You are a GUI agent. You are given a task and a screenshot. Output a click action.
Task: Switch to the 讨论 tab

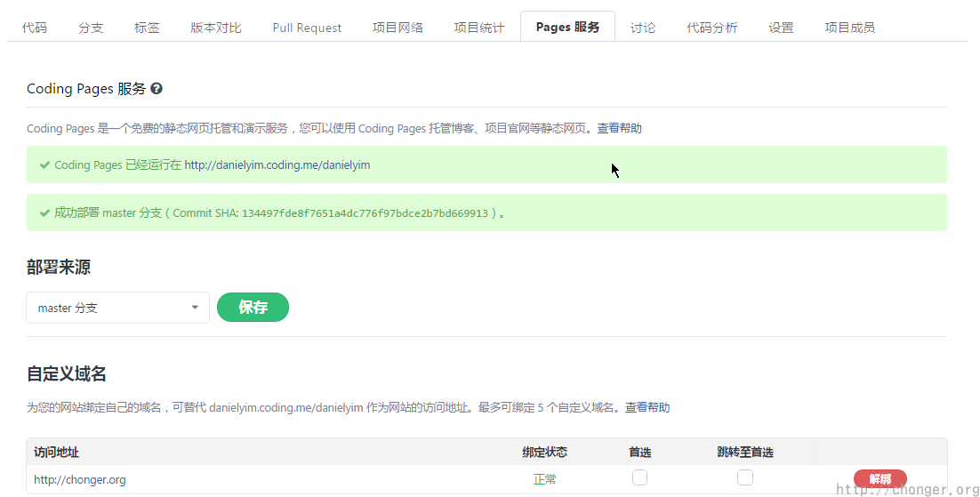pos(643,28)
